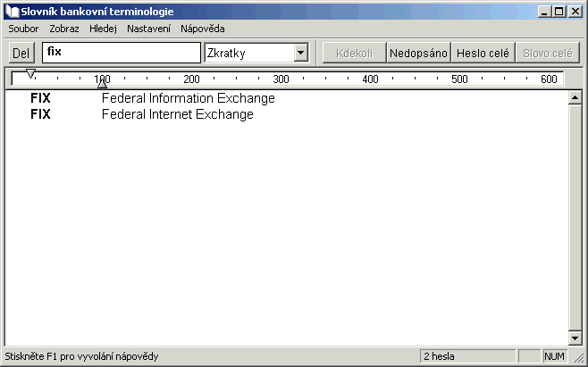This screenshot has height=367, width=588.
Task: Click into the search field containing fix
Action: [122, 53]
